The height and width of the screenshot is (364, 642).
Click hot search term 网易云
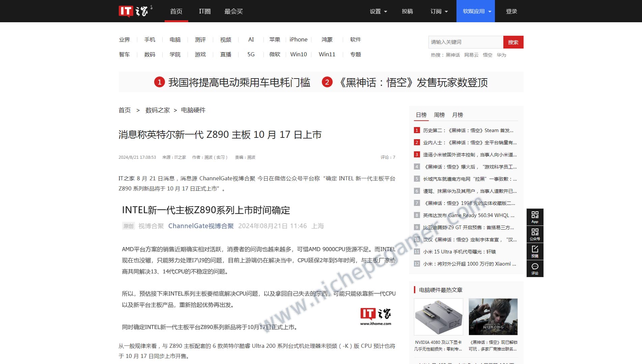471,55
